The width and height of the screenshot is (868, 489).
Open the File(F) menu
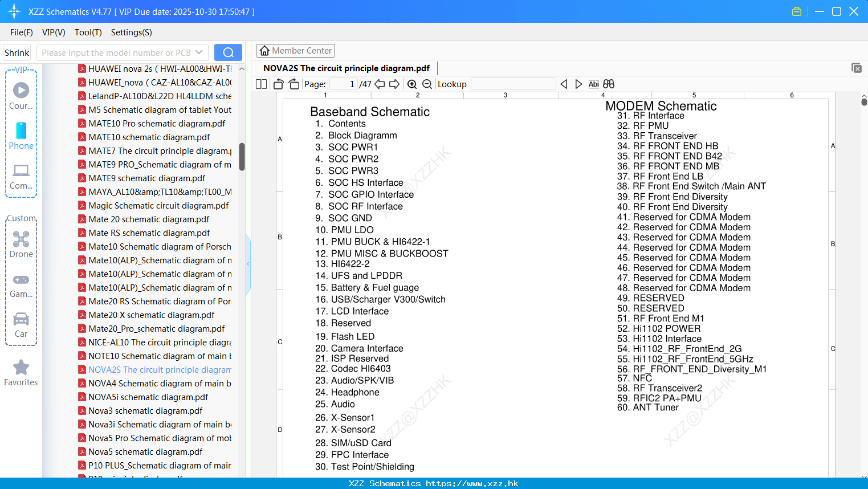[x=22, y=32]
